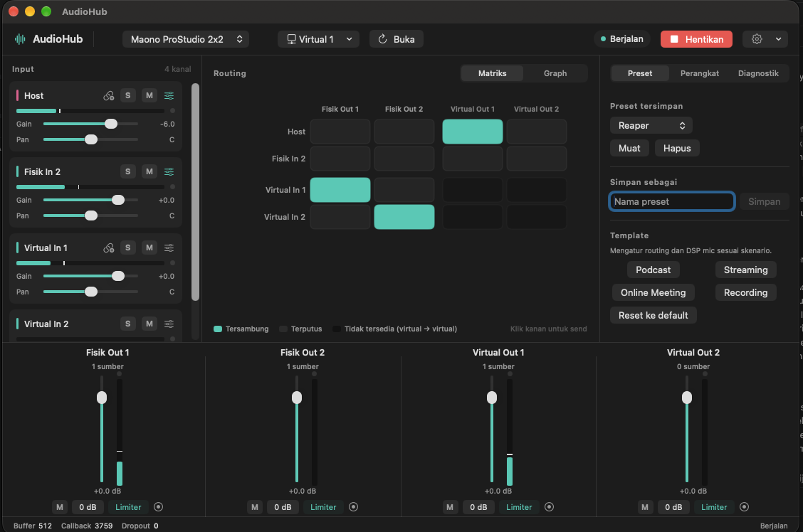Toggle Limiter on Virtual Out 2
Viewport: 803px width, 532px height.
tap(714, 507)
